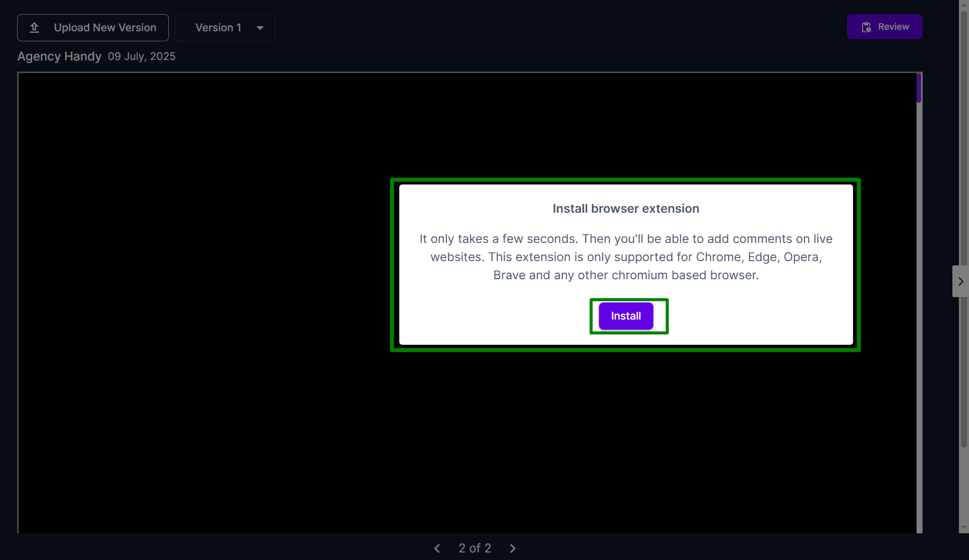Image resolution: width=969 pixels, height=560 pixels.
Task: Click the Install browser extension heading
Action: coord(626,209)
